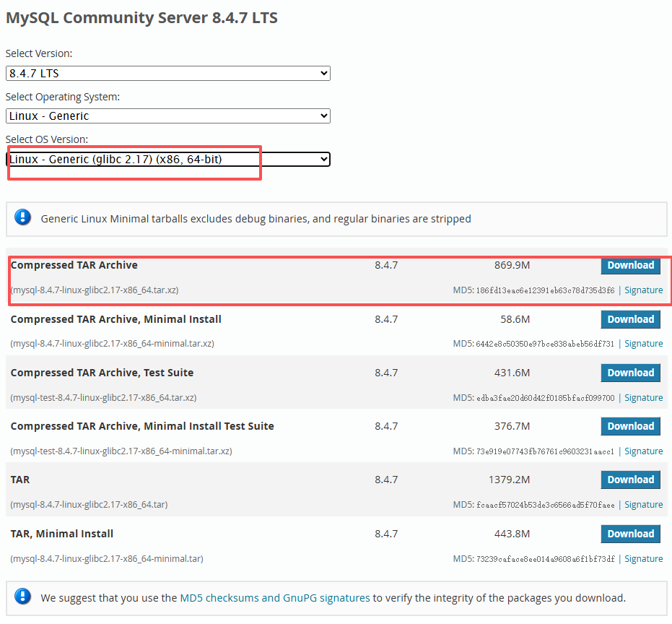Follow the MD5 checksums and GnuPG signatures link
The height and width of the screenshot is (624, 672).
pyautogui.click(x=275, y=598)
